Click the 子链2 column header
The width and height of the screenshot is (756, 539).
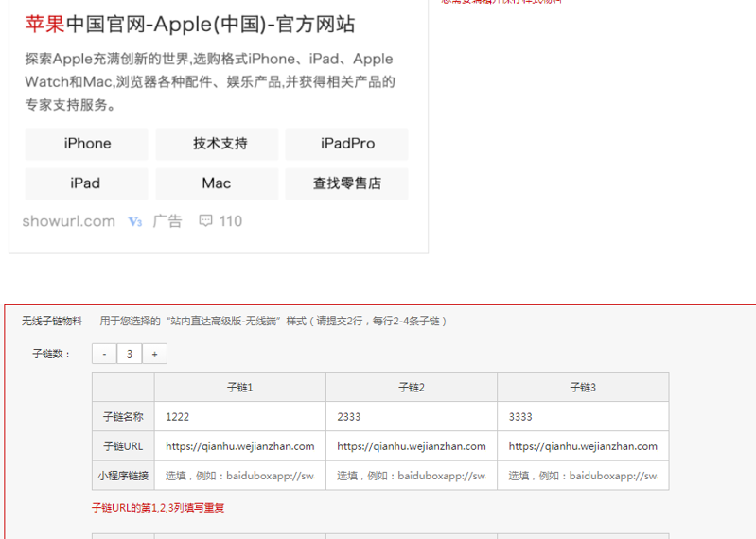click(x=412, y=388)
